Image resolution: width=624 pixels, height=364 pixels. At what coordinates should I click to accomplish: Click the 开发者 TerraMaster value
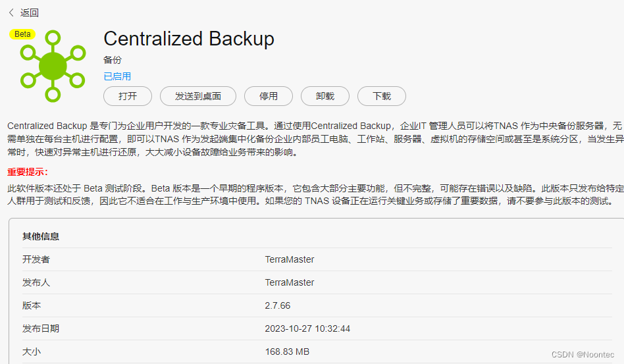290,259
